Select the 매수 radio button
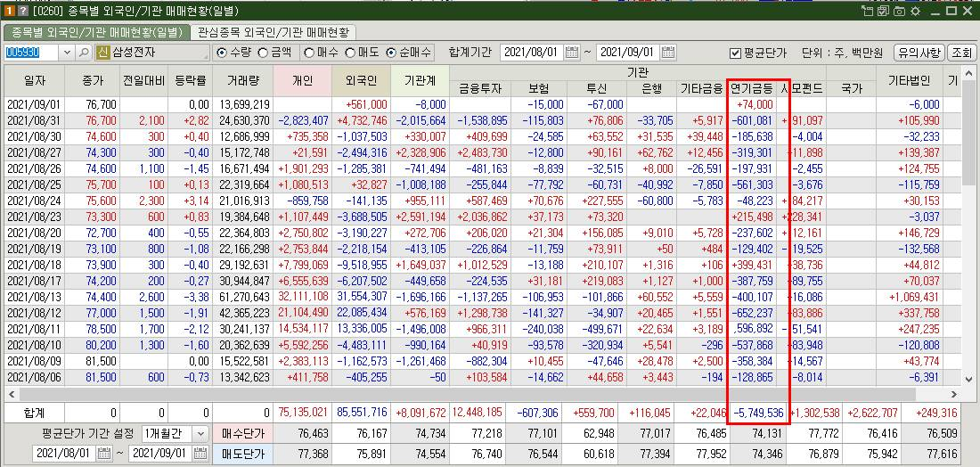This screenshot has width=980, height=467. (x=309, y=53)
